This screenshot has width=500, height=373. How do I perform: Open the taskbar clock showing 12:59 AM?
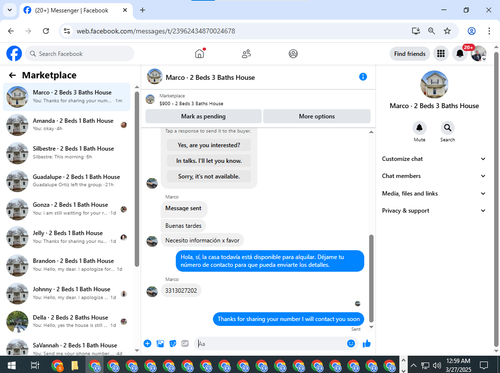click(458, 365)
